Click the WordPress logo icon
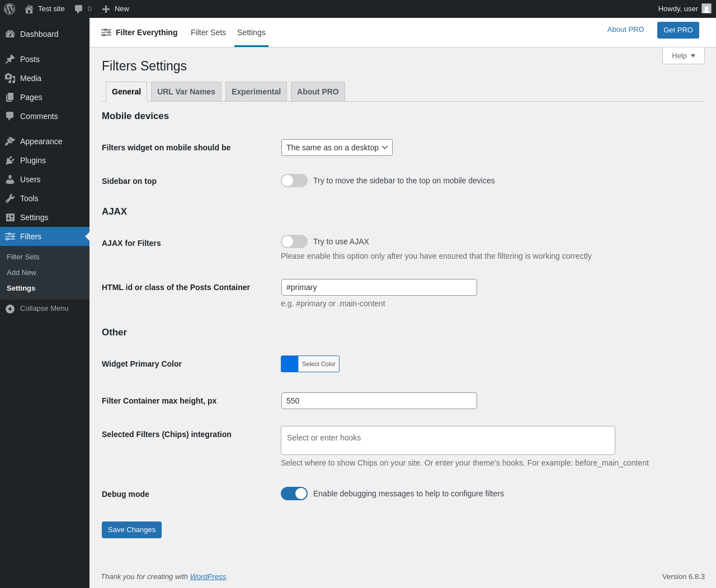The width and height of the screenshot is (716, 588). 10,9
